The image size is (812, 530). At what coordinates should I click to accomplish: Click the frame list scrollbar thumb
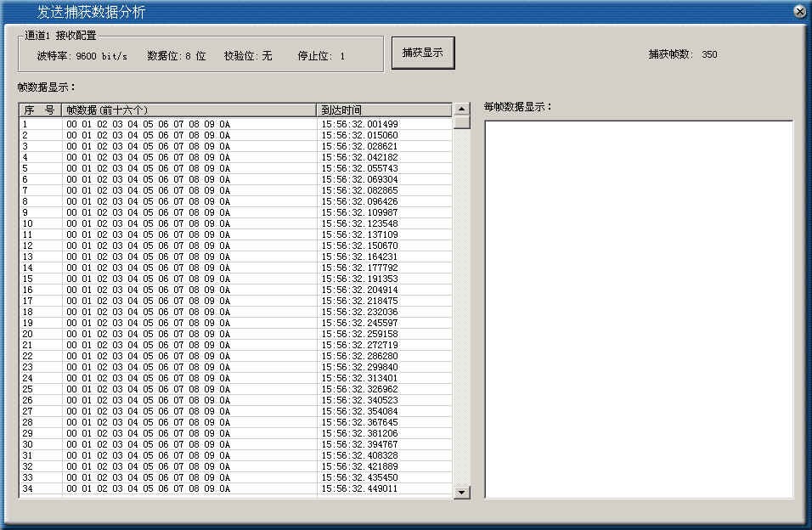[x=461, y=121]
